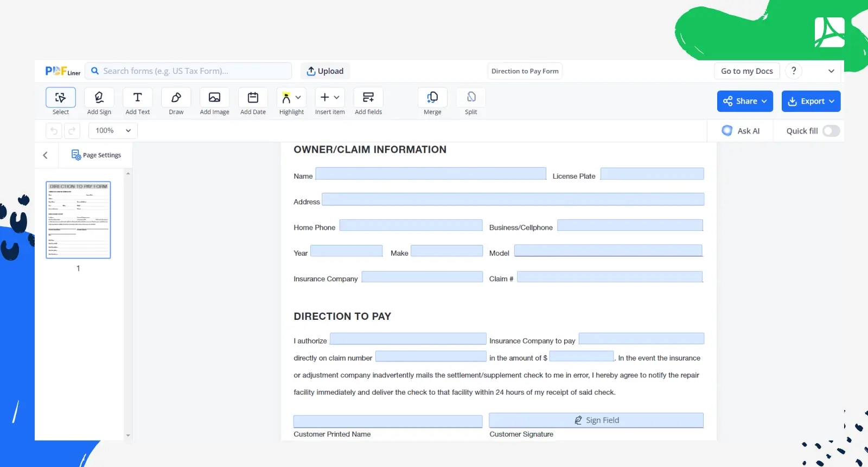Open the help question mark
This screenshot has height=467, width=868.
[x=794, y=71]
